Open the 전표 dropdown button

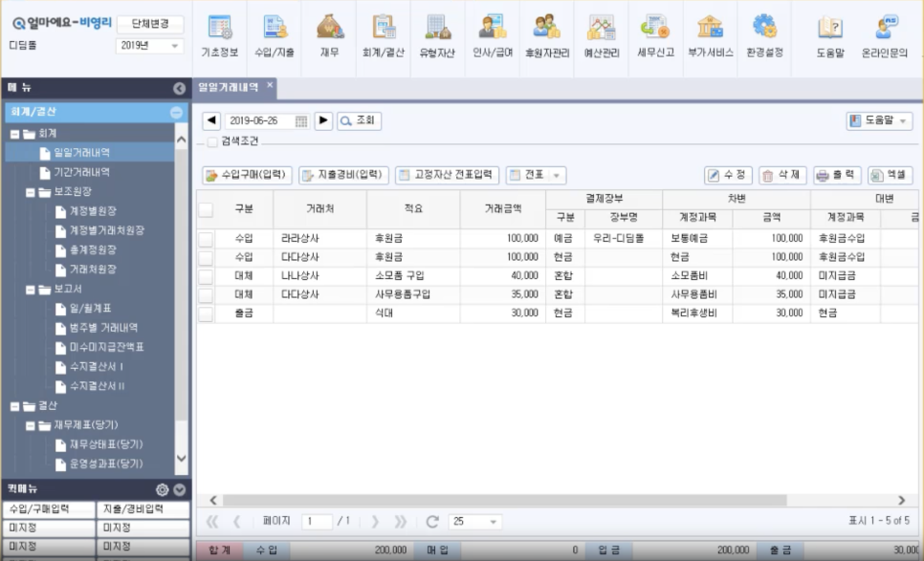tap(537, 175)
